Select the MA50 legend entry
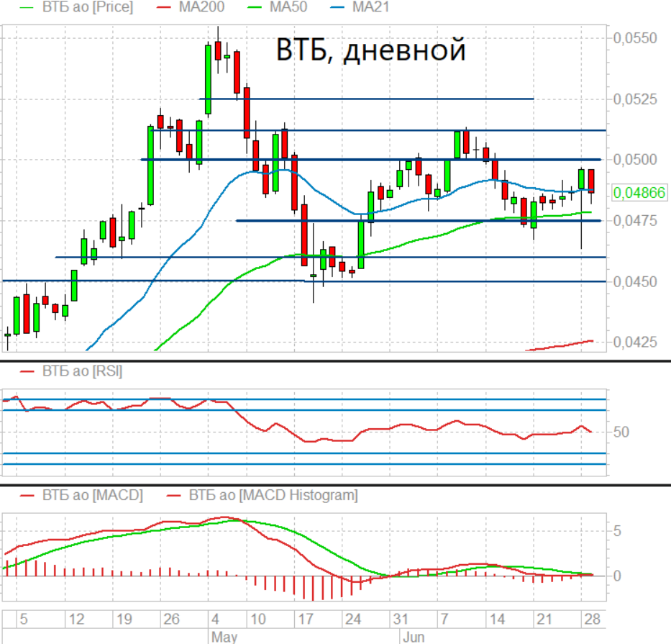Screen dimensions: 671x644 [288, 7]
